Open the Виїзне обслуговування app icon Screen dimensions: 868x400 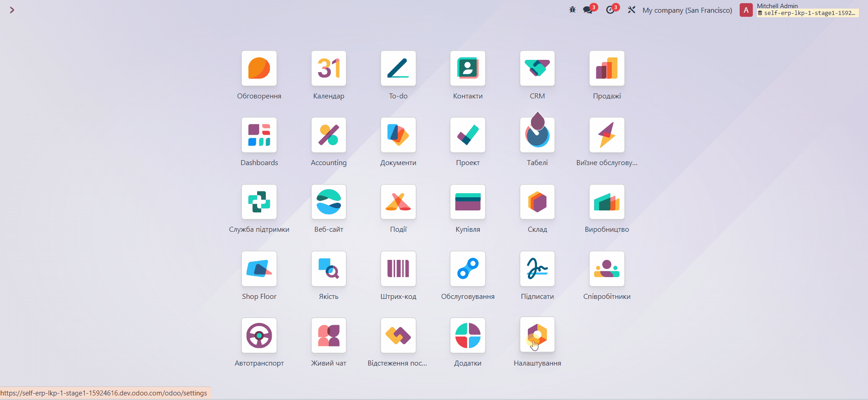point(607,135)
